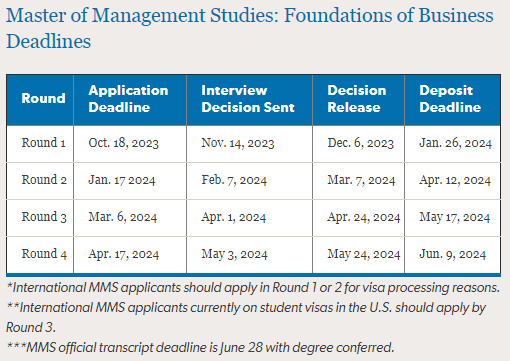Screen dimensions: 510x361
Task: Click the Nov. 14, 2023 interview date
Action: point(238,143)
